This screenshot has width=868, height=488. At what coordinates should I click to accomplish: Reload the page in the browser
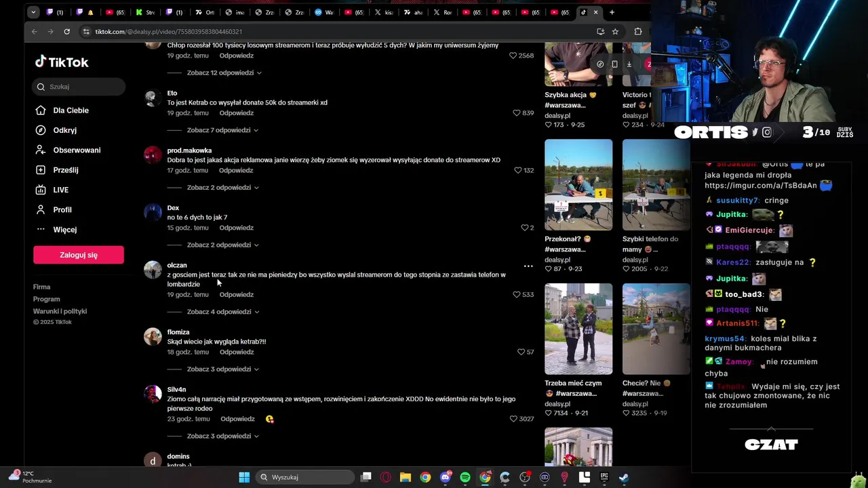66,31
